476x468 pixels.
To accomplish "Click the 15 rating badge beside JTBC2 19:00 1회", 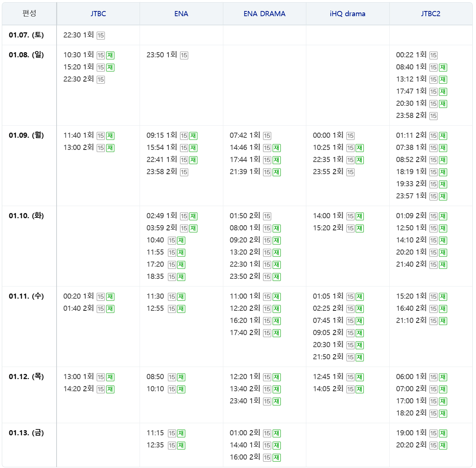I will coord(433,433).
